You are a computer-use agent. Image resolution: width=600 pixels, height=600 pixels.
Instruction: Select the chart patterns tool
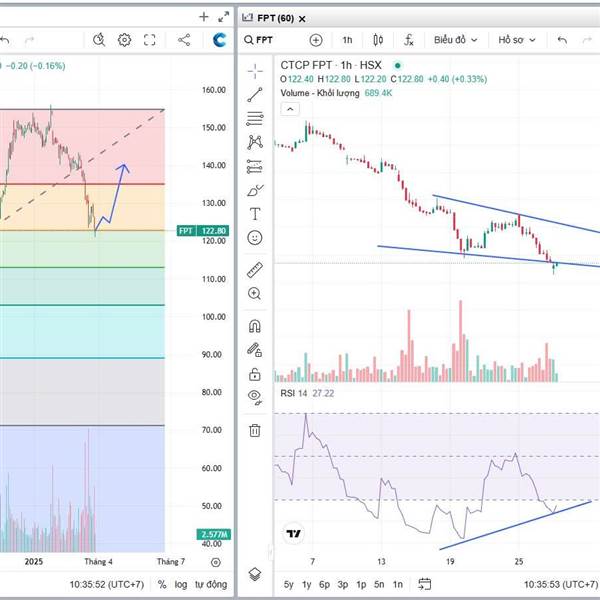coord(255,142)
